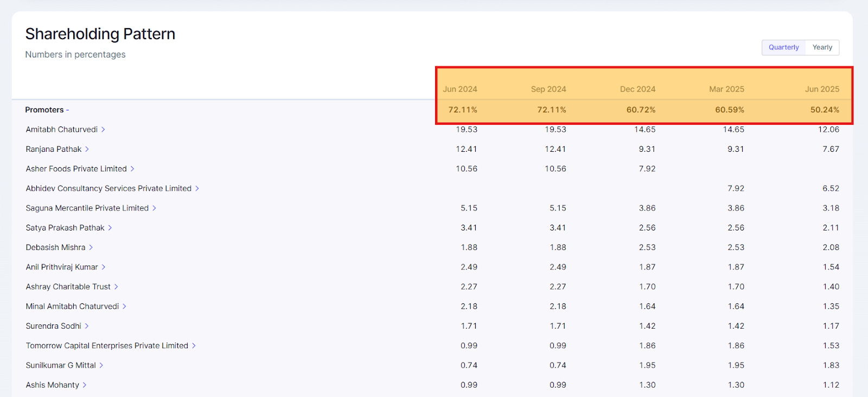Click the promoters value 60.59%
868x397 pixels.
click(x=730, y=110)
